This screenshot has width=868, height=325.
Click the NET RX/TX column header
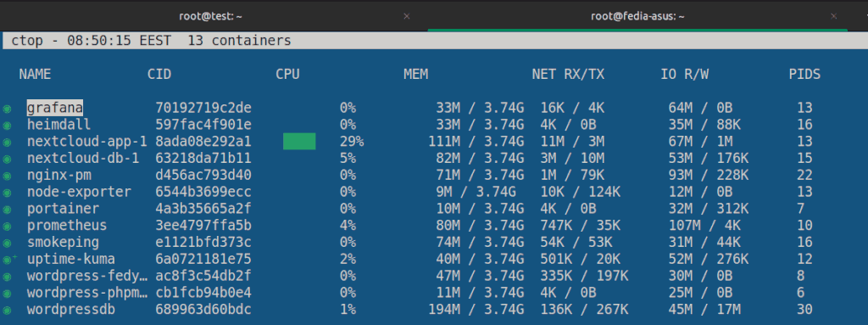pos(568,75)
